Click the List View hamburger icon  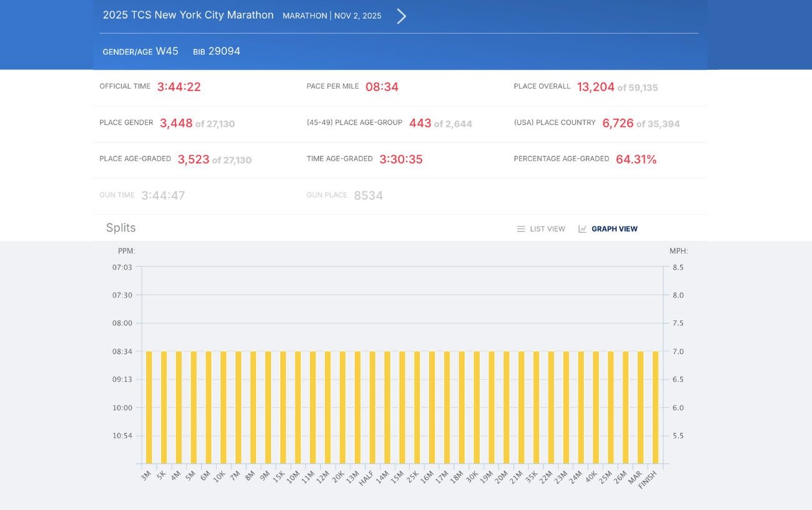tap(521, 229)
